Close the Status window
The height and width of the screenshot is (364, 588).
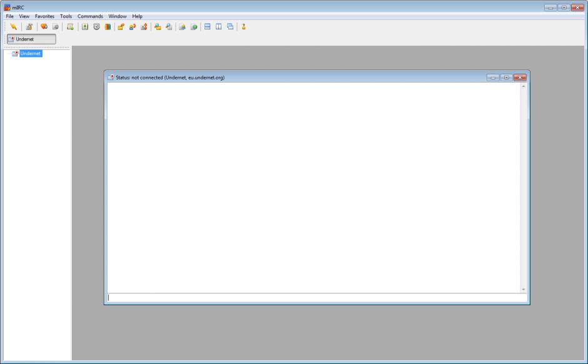pyautogui.click(x=520, y=77)
